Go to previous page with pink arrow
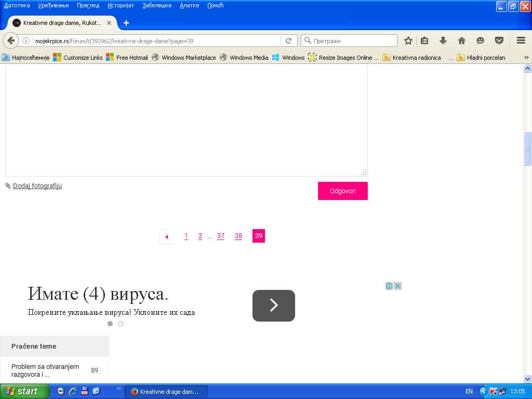 (x=167, y=236)
